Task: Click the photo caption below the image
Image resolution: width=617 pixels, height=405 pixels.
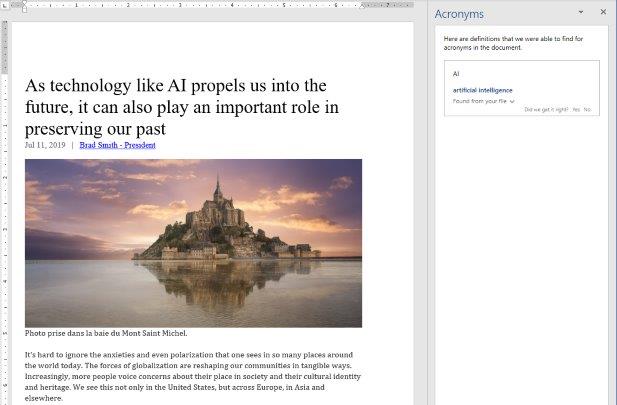Action: (x=105, y=333)
